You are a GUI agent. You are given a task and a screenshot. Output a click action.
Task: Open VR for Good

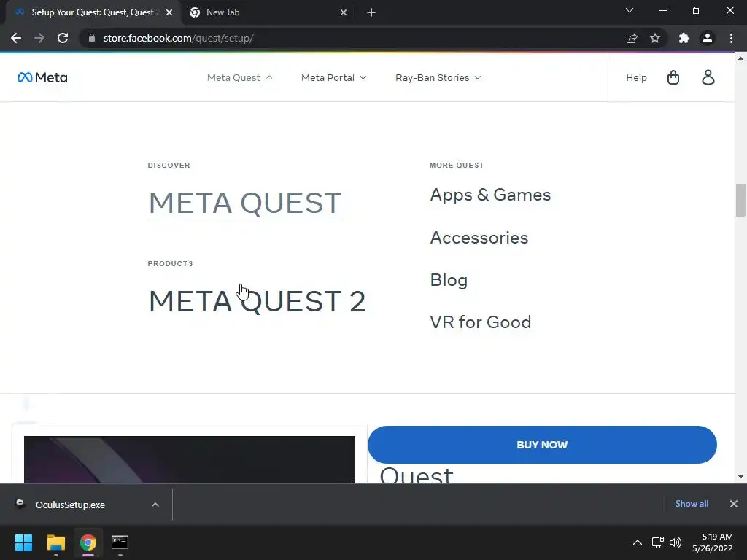(x=481, y=322)
